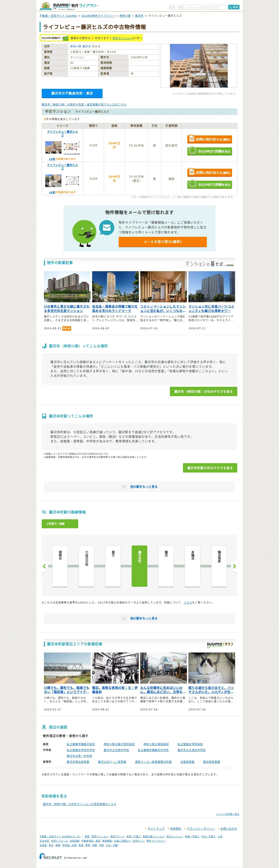The width and height of the screenshot is (279, 868).
Task: Select 善行 station card
Action: [x=113, y=566]
